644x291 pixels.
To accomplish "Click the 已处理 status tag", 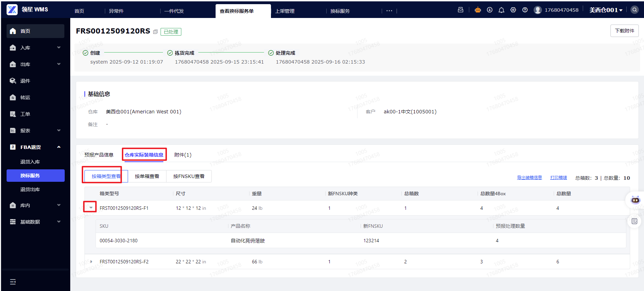I will (x=171, y=32).
